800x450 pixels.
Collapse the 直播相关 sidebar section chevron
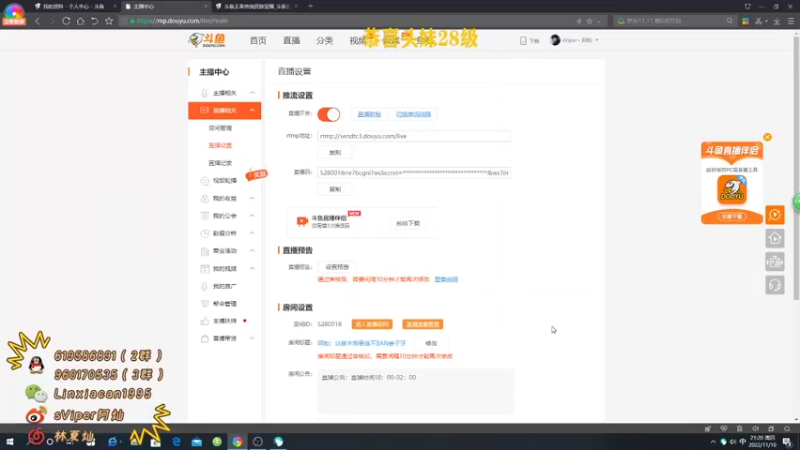coord(252,110)
